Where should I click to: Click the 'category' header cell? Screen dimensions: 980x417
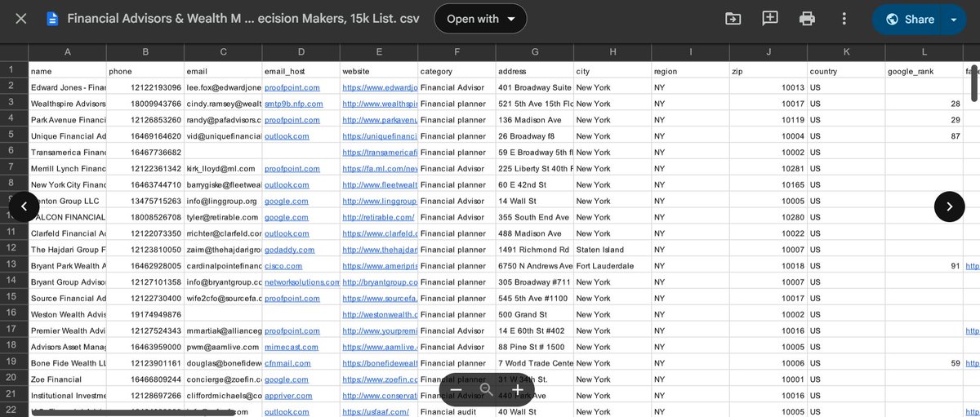click(457, 71)
